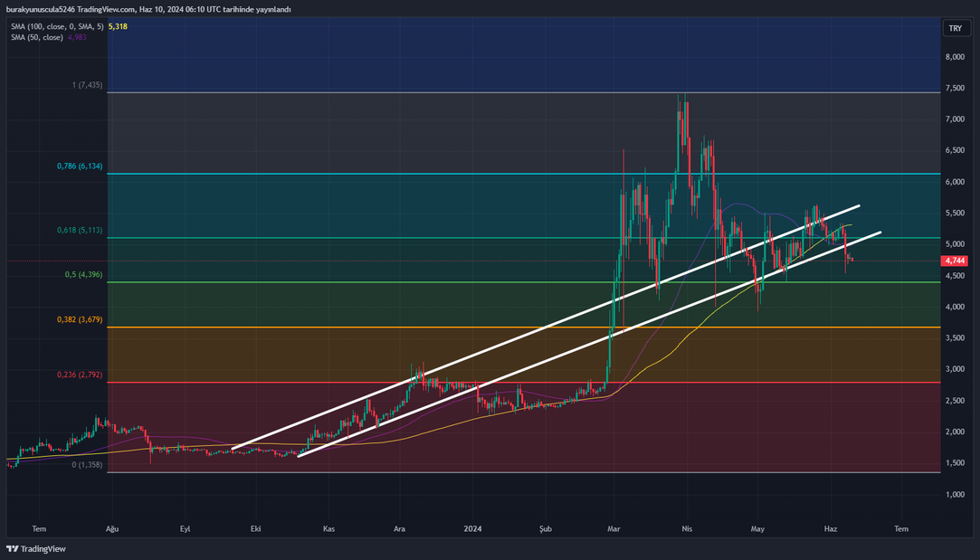Click the SMA 100 value 5,318
Image resolution: width=980 pixels, height=560 pixels.
click(118, 27)
